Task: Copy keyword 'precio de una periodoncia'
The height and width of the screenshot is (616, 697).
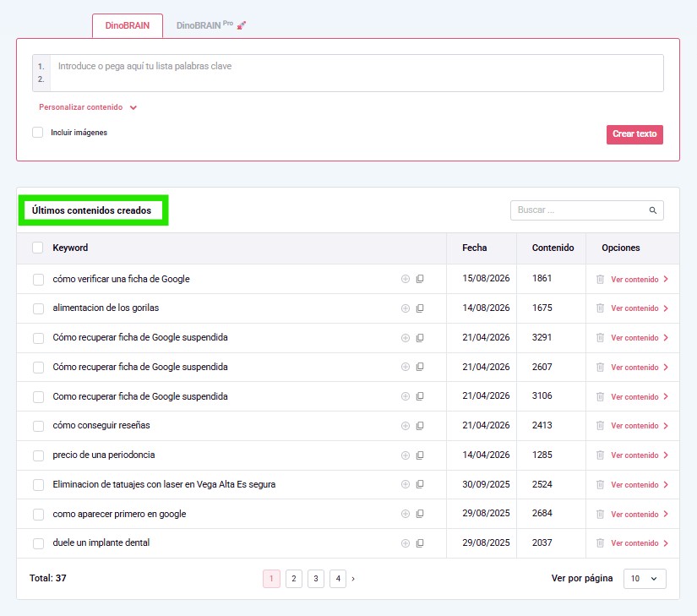Action: [420, 455]
